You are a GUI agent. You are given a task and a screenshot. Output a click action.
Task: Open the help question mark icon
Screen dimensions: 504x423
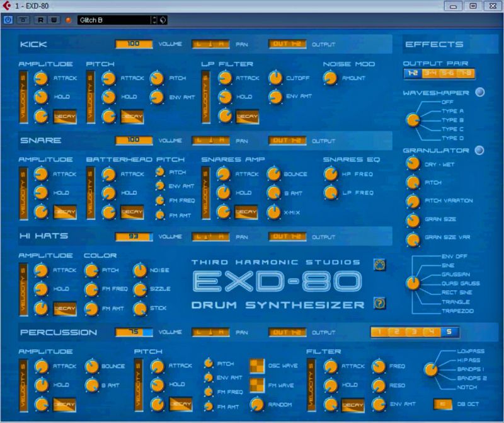(380, 303)
